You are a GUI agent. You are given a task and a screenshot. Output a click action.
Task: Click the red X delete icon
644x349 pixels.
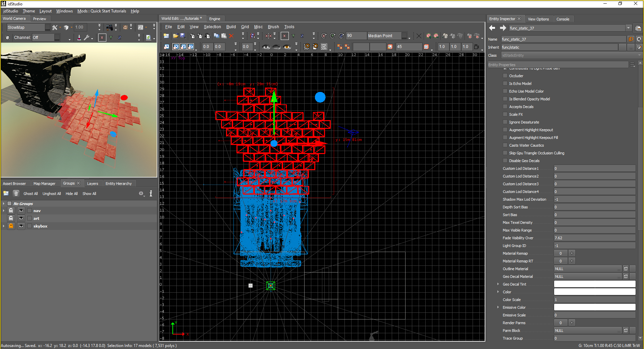click(x=231, y=36)
